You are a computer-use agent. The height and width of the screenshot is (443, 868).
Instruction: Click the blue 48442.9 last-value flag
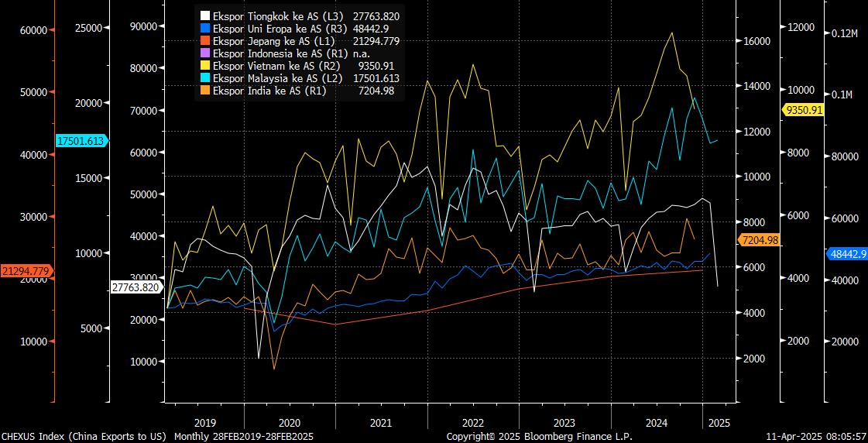(846, 253)
